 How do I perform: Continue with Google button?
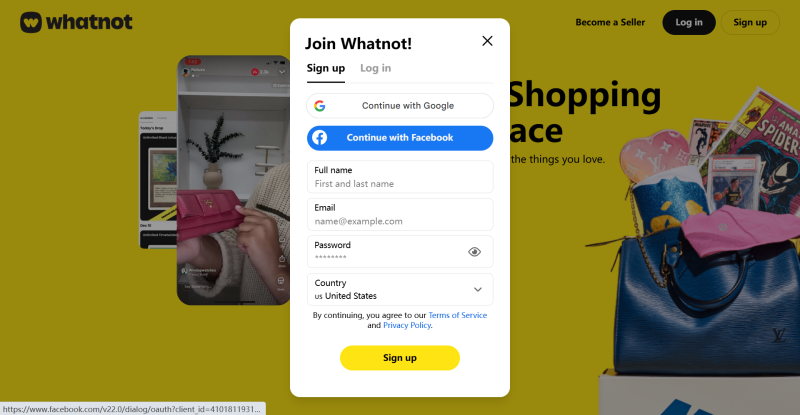click(400, 106)
